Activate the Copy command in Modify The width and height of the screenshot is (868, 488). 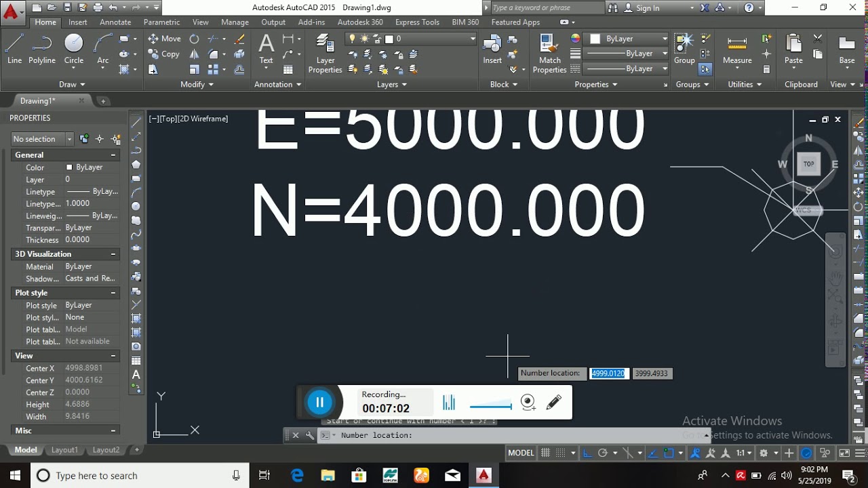coord(165,54)
